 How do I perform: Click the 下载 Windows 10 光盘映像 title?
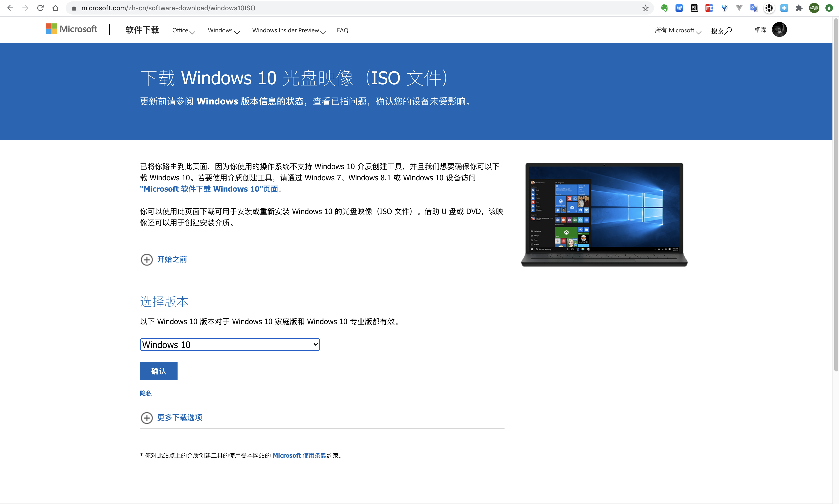pos(294,78)
